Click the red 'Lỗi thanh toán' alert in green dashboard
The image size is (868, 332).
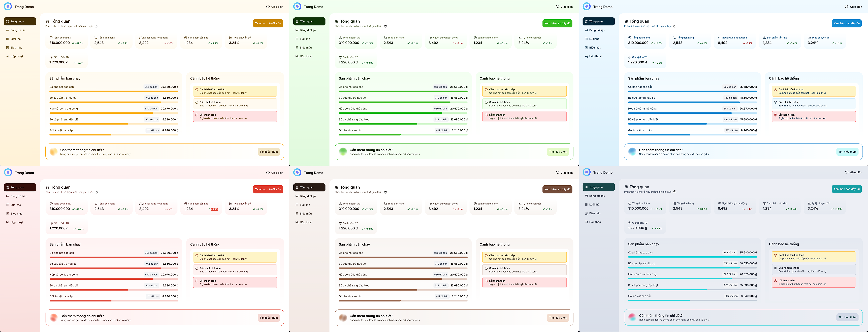click(524, 116)
